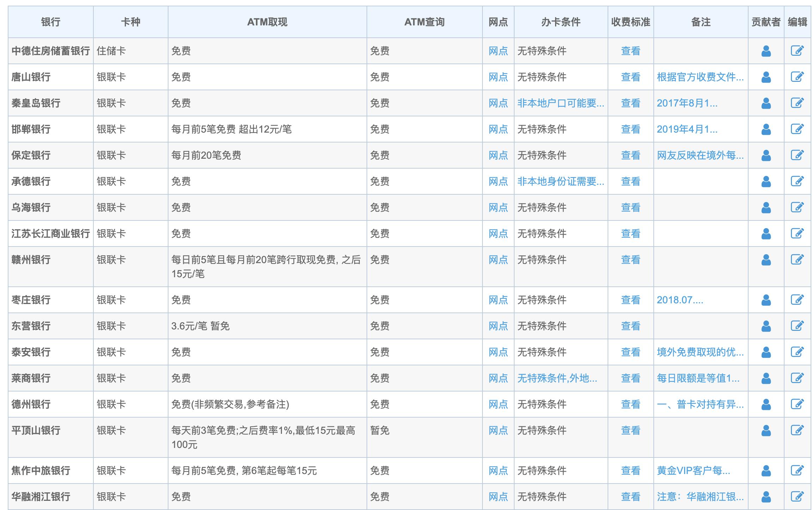This screenshot has width=812, height=510.
Task: View 查看 fee standard for 秦皇岛银行
Action: click(x=630, y=103)
